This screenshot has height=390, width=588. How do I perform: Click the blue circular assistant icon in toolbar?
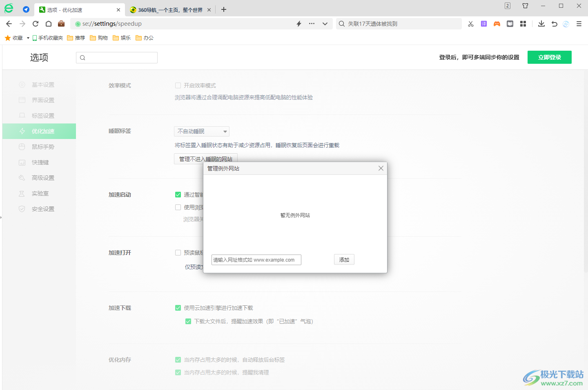coord(566,24)
